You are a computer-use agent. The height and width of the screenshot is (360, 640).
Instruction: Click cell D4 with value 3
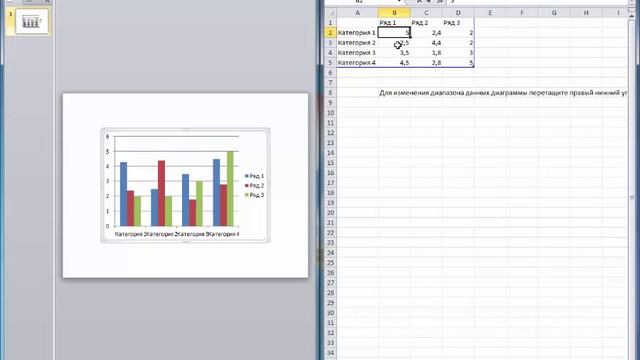(x=458, y=53)
